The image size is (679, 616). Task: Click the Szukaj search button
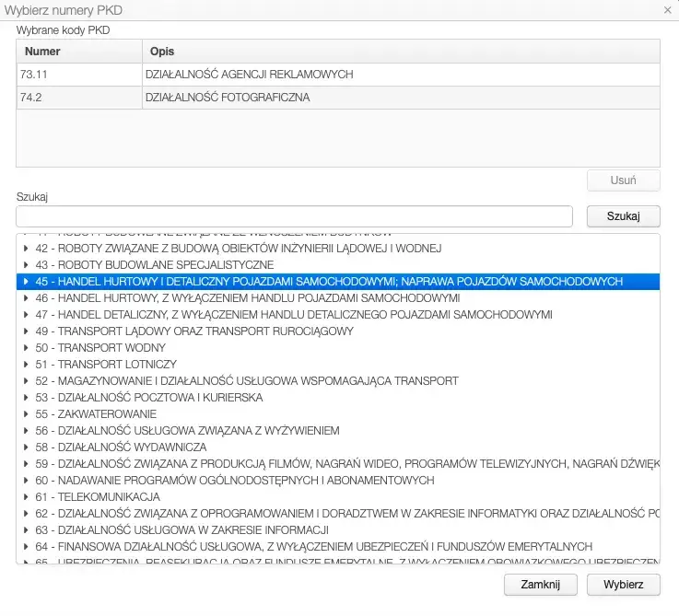click(x=623, y=215)
